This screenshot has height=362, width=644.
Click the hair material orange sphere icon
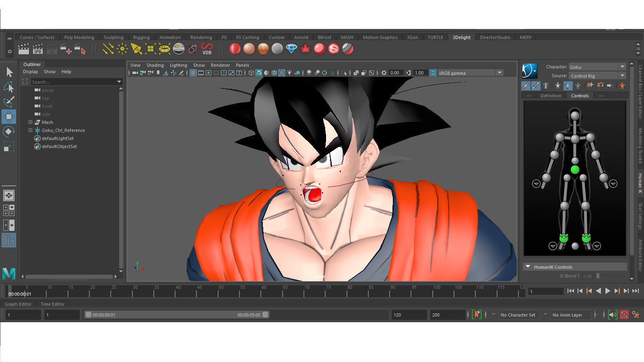(x=263, y=49)
